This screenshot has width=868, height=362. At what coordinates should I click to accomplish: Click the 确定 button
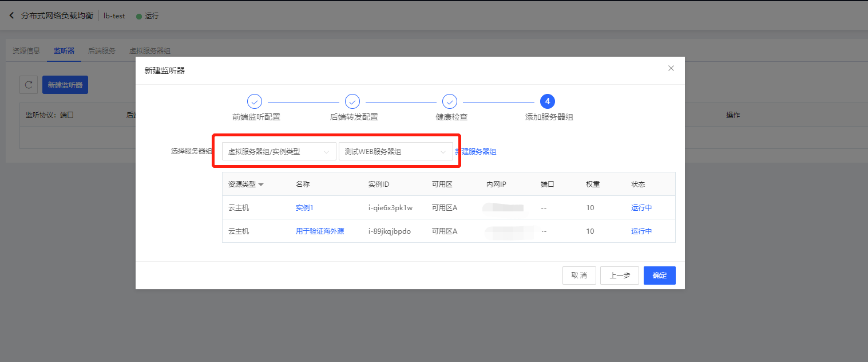660,276
